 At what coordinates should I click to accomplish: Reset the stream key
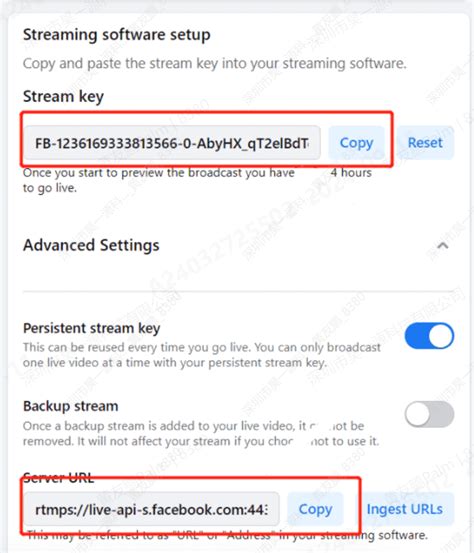pos(425,143)
